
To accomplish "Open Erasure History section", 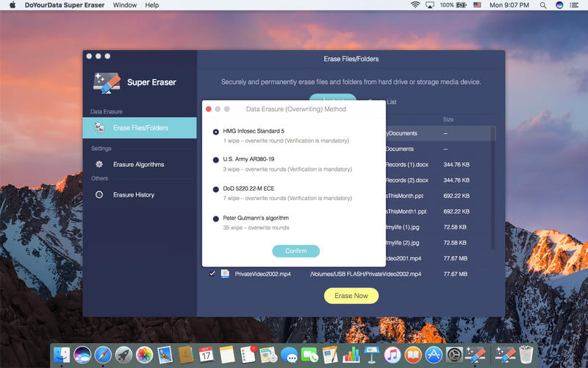I will pyautogui.click(x=134, y=194).
